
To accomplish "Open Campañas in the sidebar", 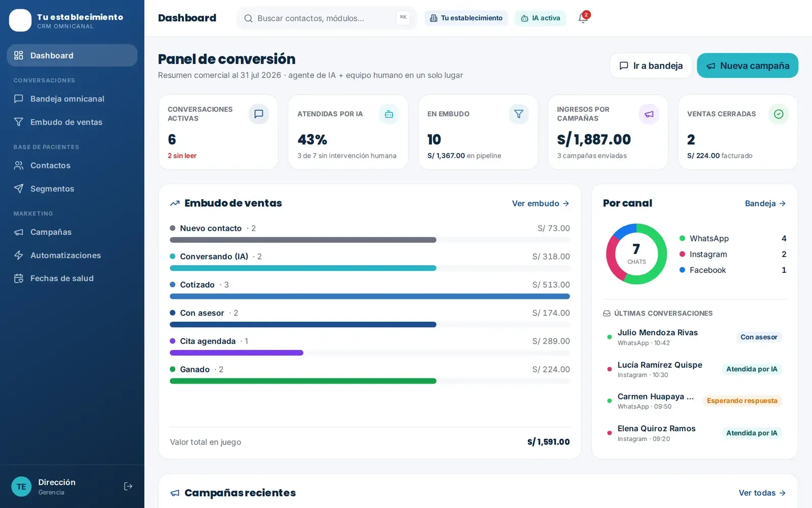I will point(72,232).
